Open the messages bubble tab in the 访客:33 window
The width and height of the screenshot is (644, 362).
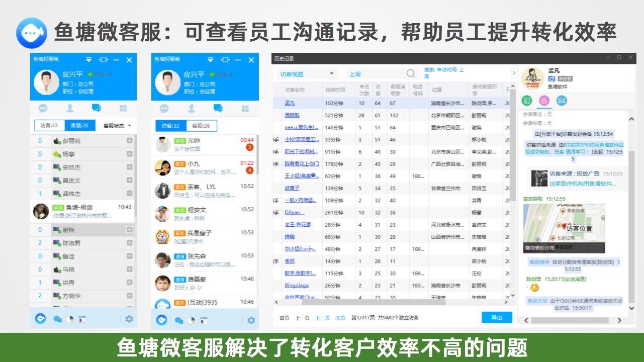coord(43,108)
